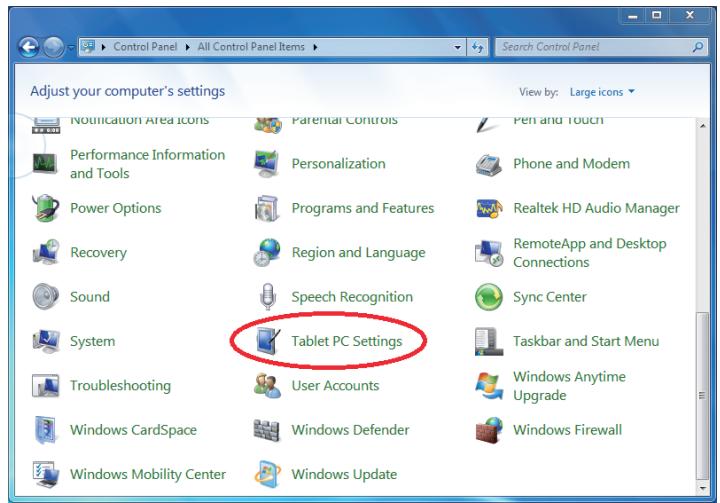Go back with the Back arrow button
The image size is (720, 503).
click(x=28, y=47)
